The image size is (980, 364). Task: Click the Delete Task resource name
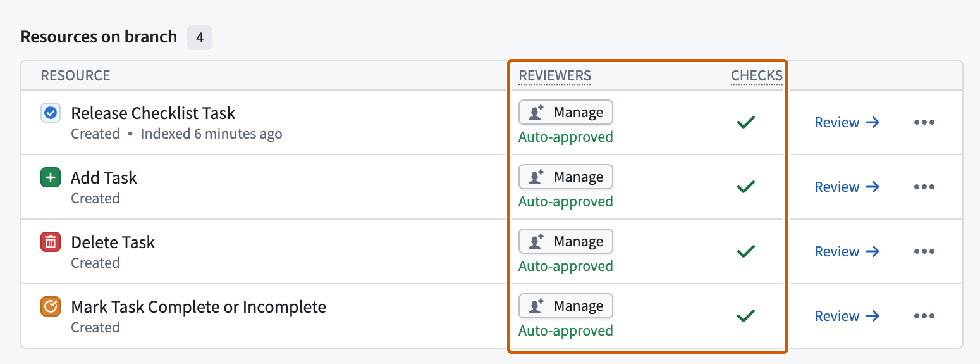[113, 242]
